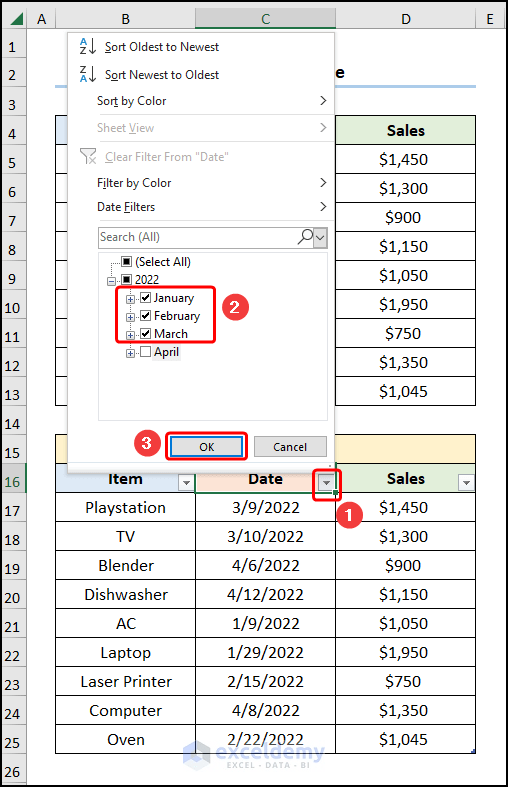Click the Playstation cell
The image size is (508, 787).
(x=125, y=507)
